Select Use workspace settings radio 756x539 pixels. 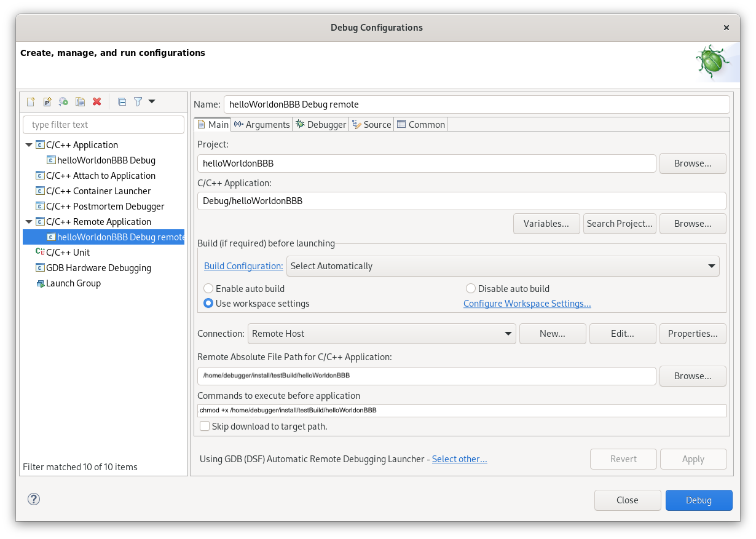click(x=208, y=304)
